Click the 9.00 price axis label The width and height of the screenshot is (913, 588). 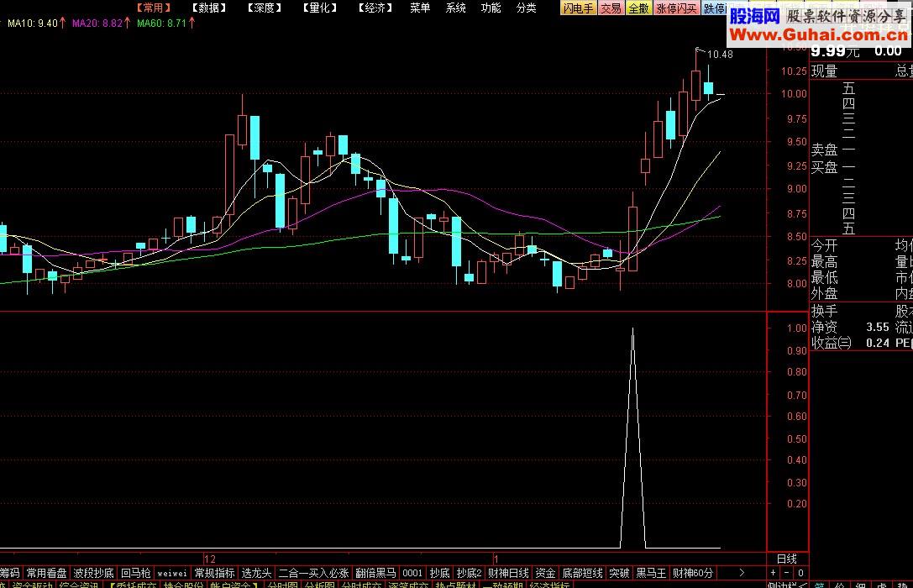coord(796,189)
